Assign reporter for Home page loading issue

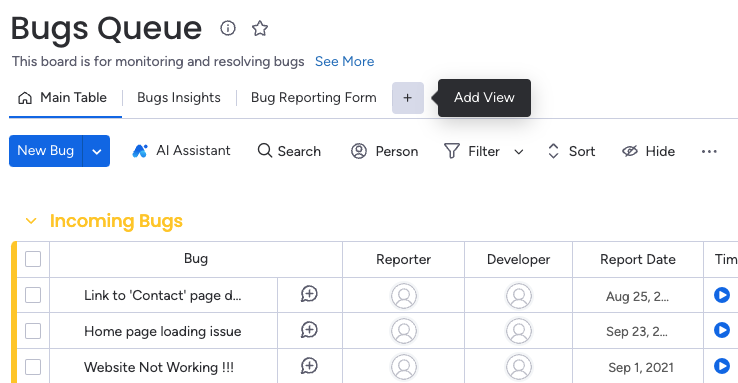tap(404, 331)
